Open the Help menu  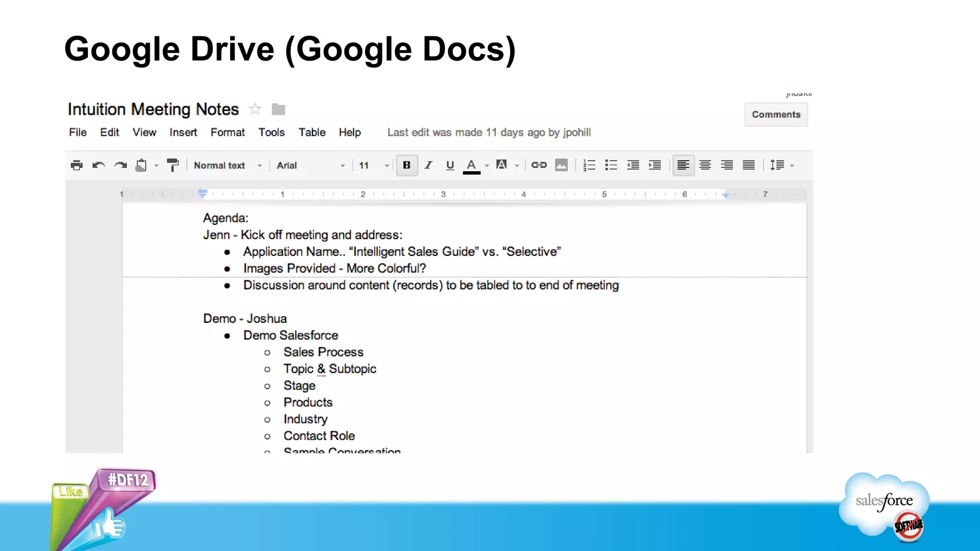[x=350, y=132]
